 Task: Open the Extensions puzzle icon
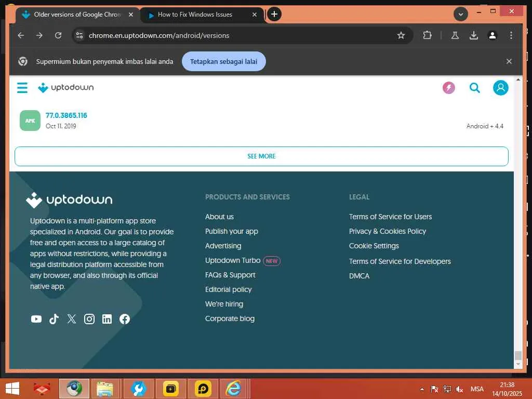[427, 35]
